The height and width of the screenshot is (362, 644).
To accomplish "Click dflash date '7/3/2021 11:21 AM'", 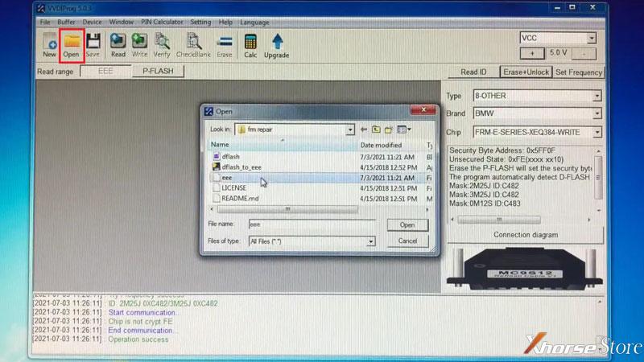I will tap(387, 157).
